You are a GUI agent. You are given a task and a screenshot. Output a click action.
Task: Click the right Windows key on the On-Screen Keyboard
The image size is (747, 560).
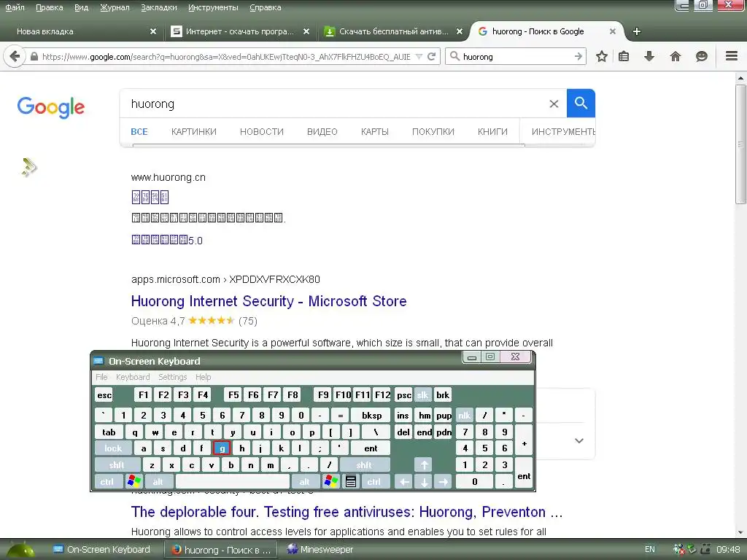330,481
